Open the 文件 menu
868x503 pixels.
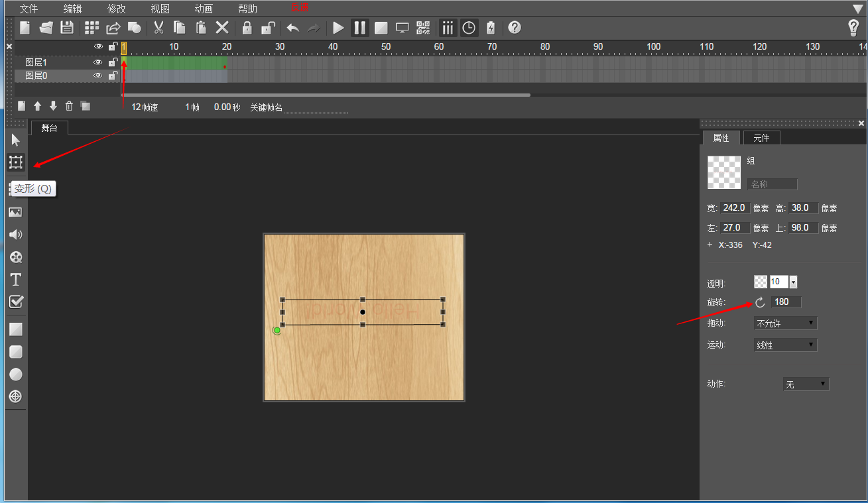tap(29, 9)
